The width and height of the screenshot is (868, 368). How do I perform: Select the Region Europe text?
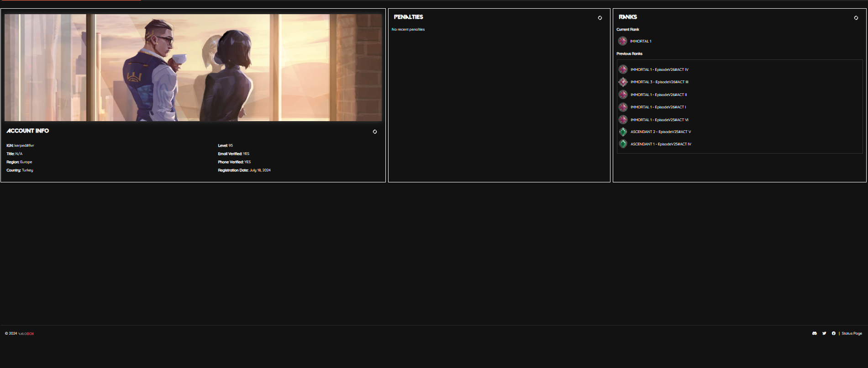click(19, 162)
